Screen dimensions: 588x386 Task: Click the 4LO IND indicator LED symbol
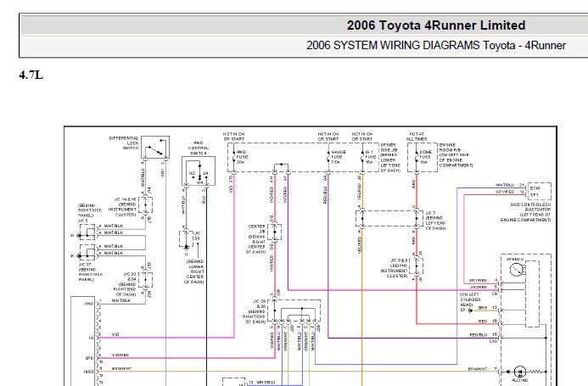point(520,372)
